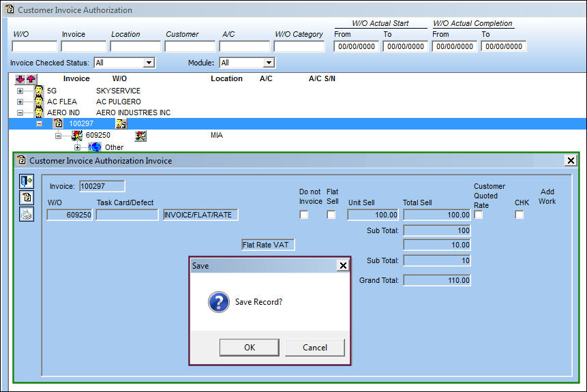Expand the 5G SKYSERVICE tree node
Viewport: 587px width, 392px height.
click(20, 91)
